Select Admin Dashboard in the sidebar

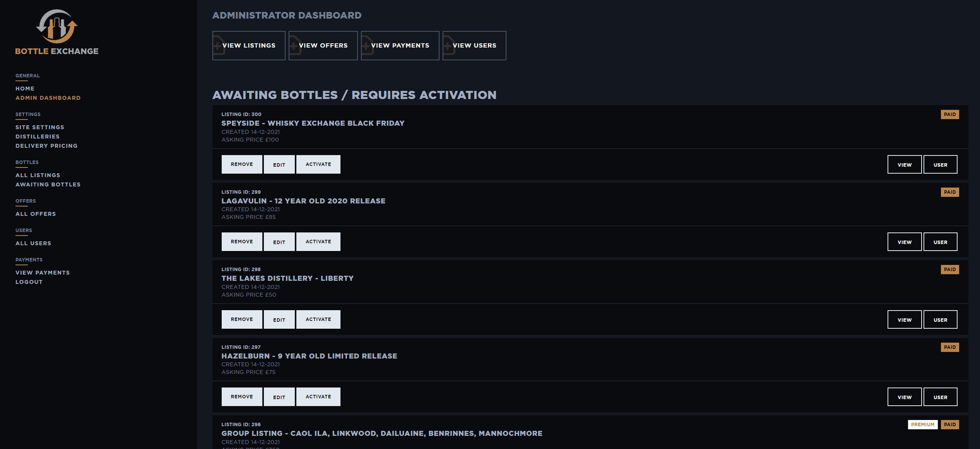point(48,98)
